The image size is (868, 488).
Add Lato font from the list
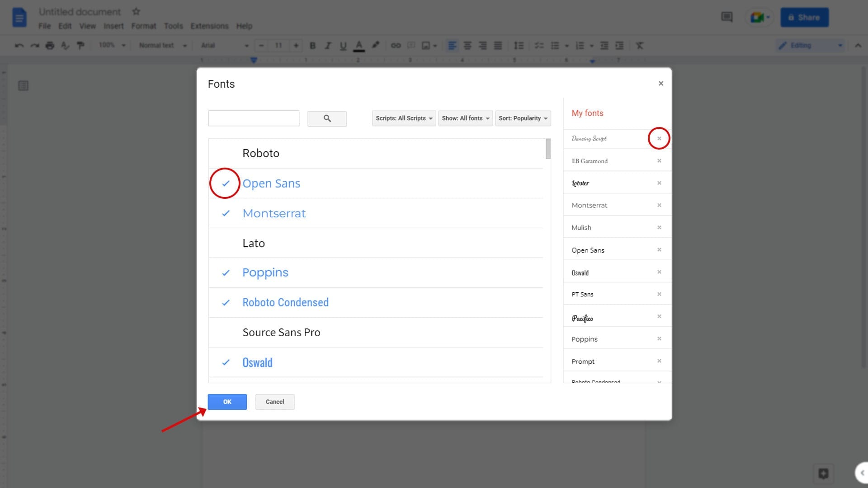point(375,243)
